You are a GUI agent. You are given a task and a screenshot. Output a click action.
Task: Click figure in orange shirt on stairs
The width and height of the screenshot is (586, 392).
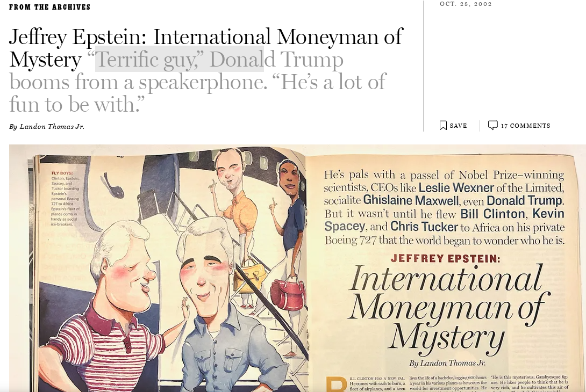point(235,209)
